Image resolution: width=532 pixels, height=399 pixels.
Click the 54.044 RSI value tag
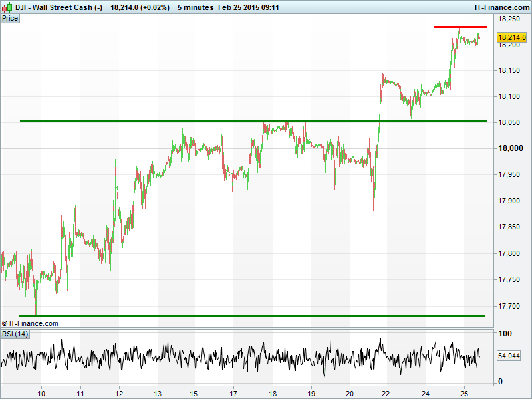tap(509, 356)
